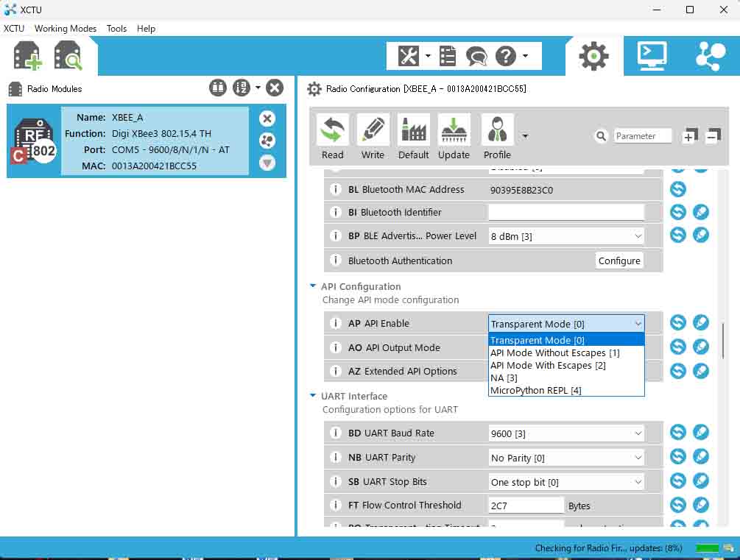This screenshot has height=560, width=740.
Task: Open the Tools icon dropdown arrow
Action: (428, 56)
